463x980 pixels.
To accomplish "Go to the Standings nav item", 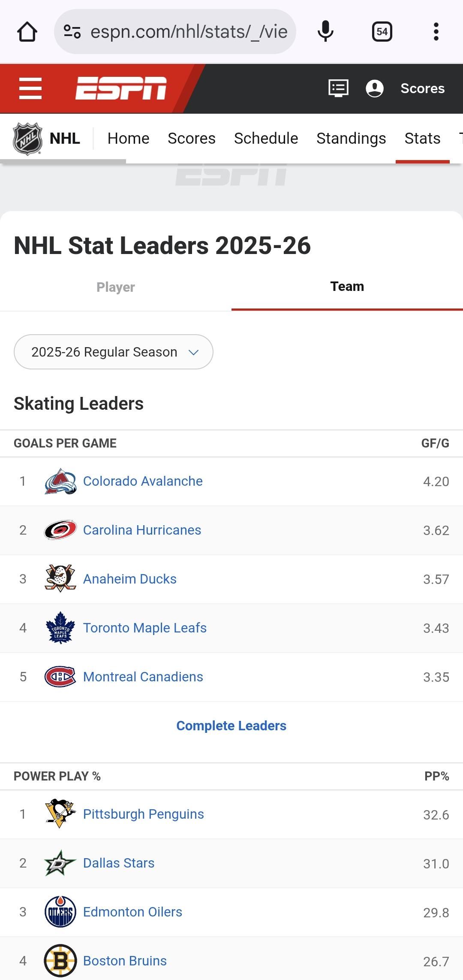I will [x=351, y=139].
